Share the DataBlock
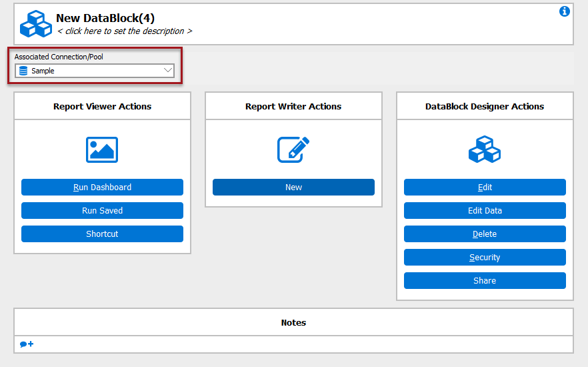 485,281
